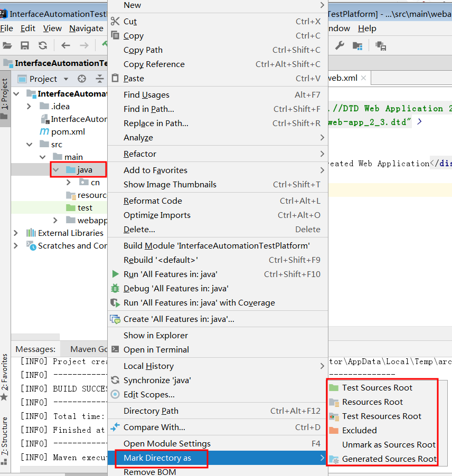
Task: Click the Favorites star icon on left strip
Action: (4, 397)
